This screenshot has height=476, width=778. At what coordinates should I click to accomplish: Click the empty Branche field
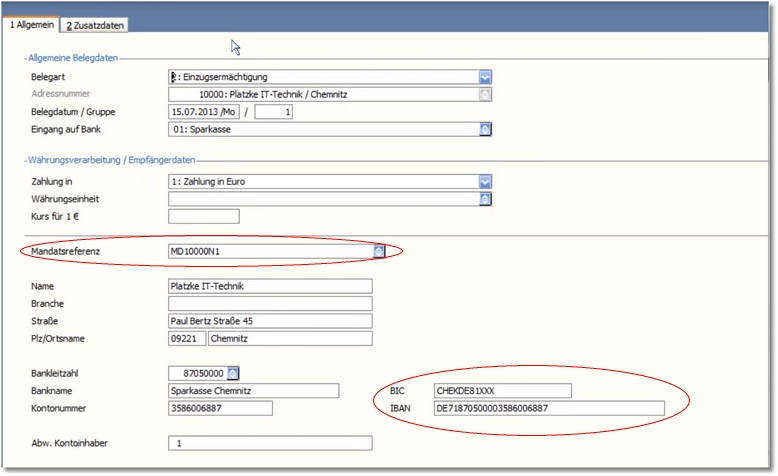click(270, 303)
